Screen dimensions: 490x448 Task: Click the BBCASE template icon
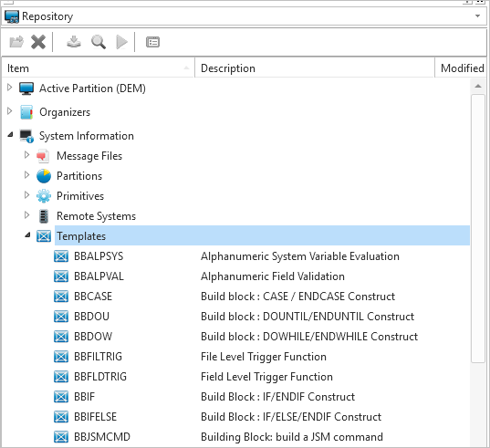61,297
